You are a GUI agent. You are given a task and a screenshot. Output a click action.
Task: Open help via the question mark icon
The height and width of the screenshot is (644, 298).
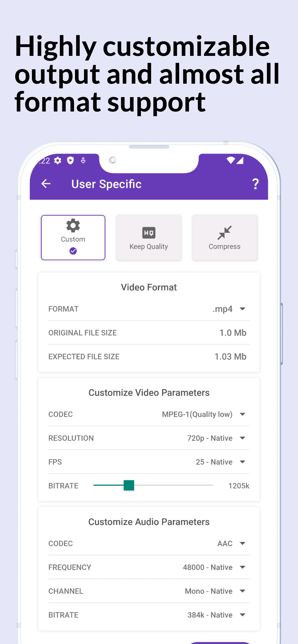coord(256,184)
